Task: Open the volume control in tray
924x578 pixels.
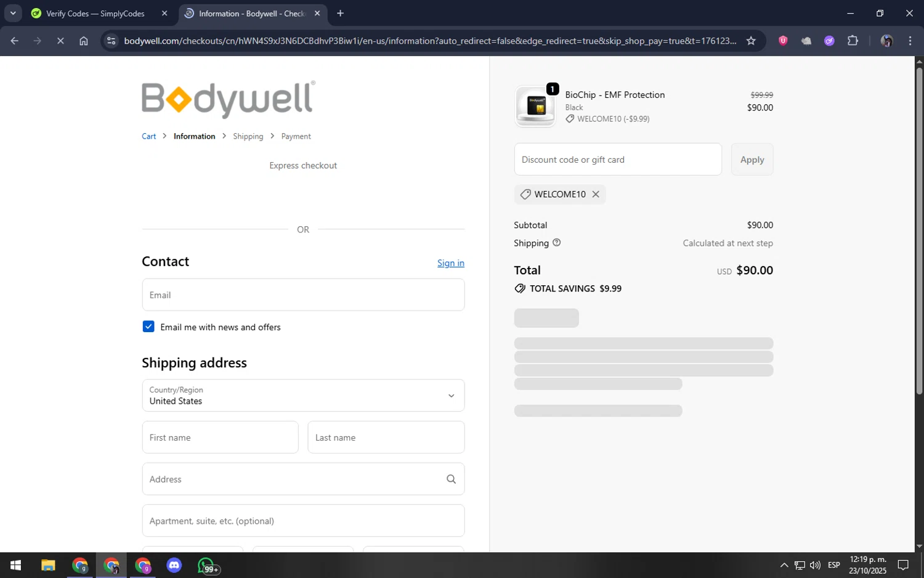Action: 815,565
